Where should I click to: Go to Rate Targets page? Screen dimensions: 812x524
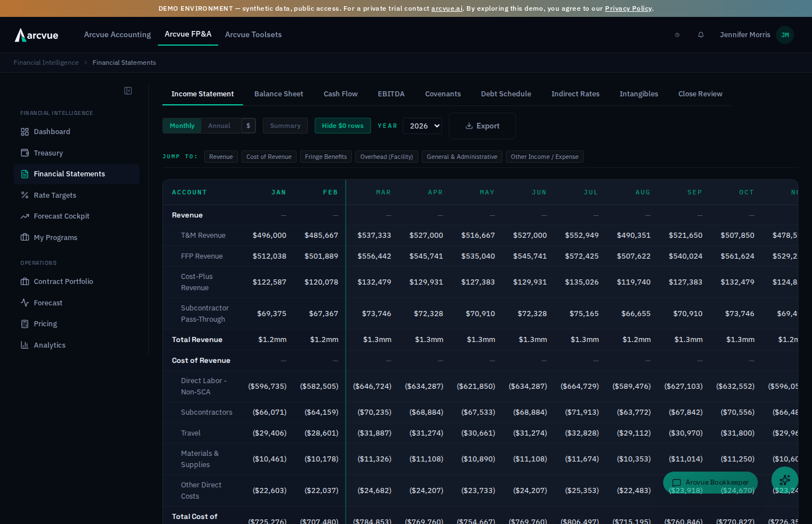[x=76, y=195]
